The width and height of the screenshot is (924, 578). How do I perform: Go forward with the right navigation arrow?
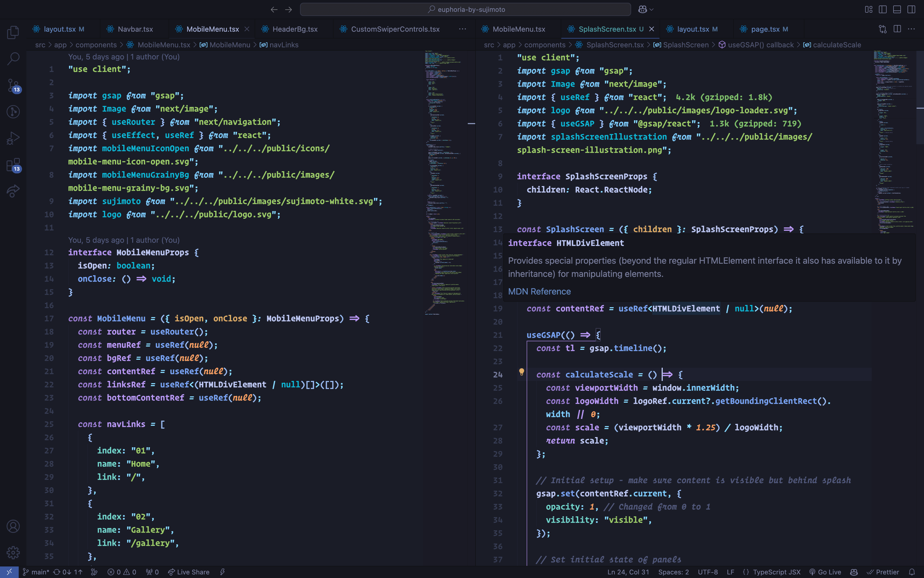click(x=289, y=10)
